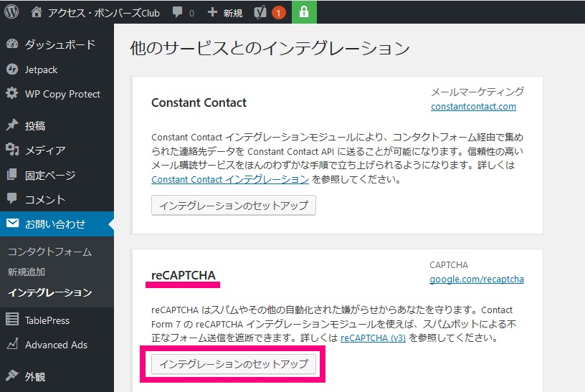
Task: Open site name アクセス・ボンバーズClub
Action: [x=103, y=13]
